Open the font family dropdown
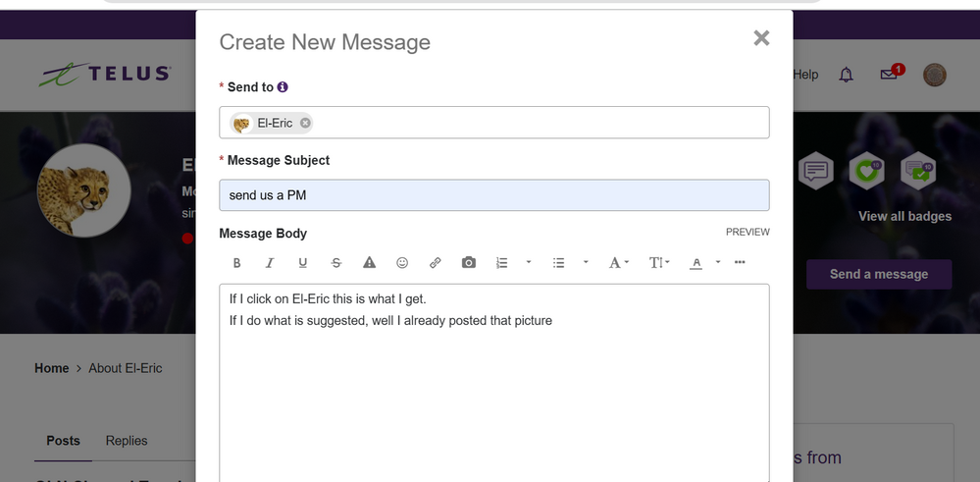980x482 pixels. (x=618, y=263)
